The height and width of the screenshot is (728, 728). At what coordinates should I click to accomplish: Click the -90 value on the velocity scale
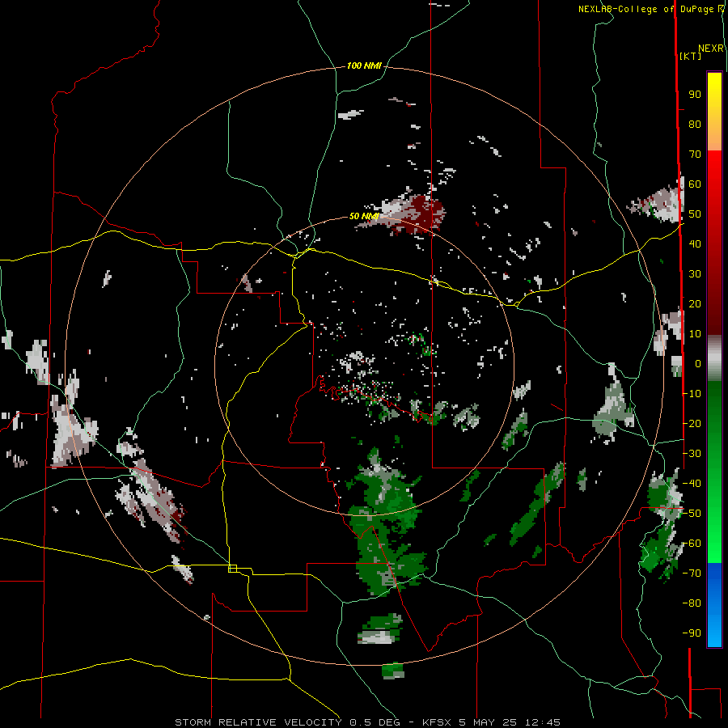[692, 633]
